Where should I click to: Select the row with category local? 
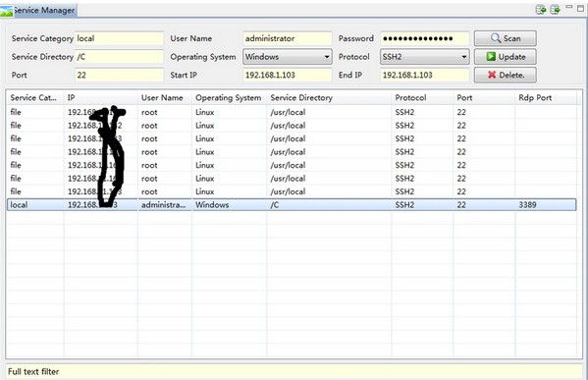point(292,205)
